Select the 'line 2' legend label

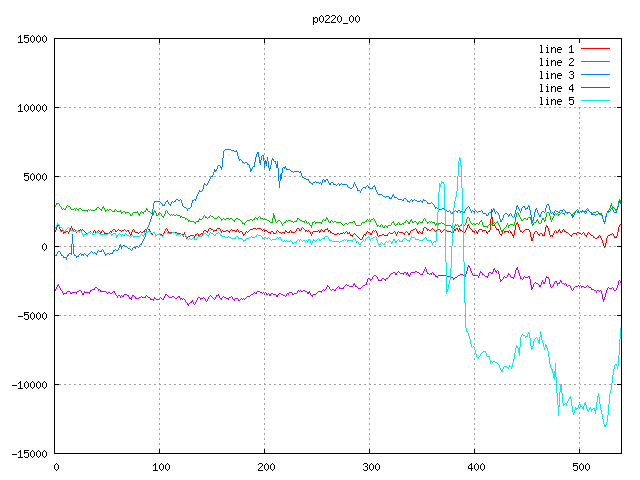557,62
